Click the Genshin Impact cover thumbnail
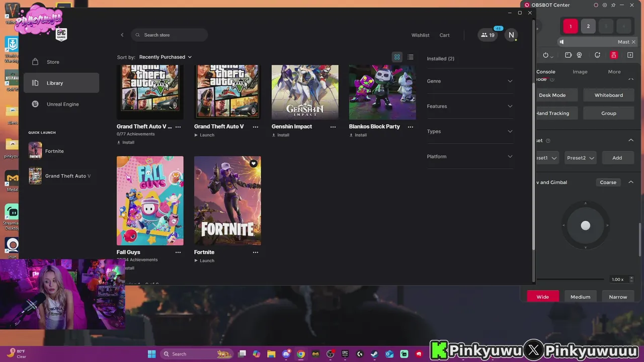 coord(305,92)
